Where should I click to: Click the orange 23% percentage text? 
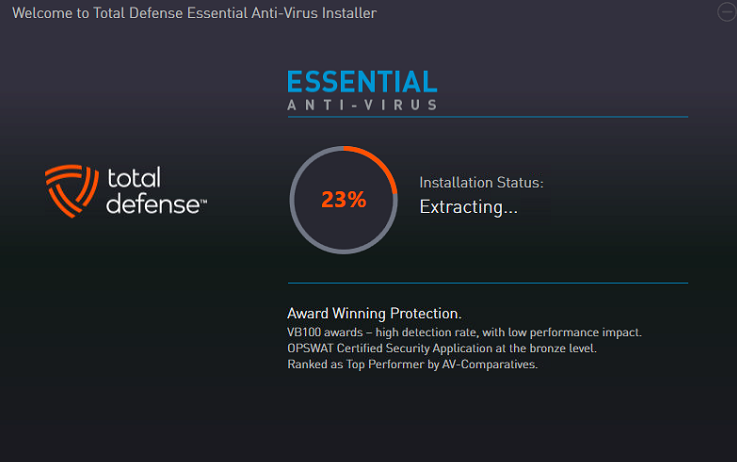tap(344, 199)
